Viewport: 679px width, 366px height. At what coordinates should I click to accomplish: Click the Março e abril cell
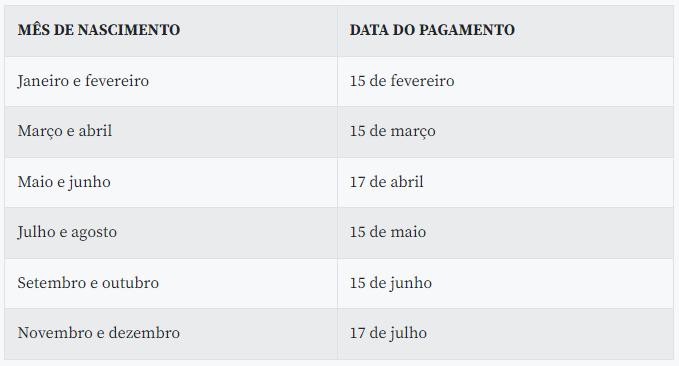(x=171, y=132)
